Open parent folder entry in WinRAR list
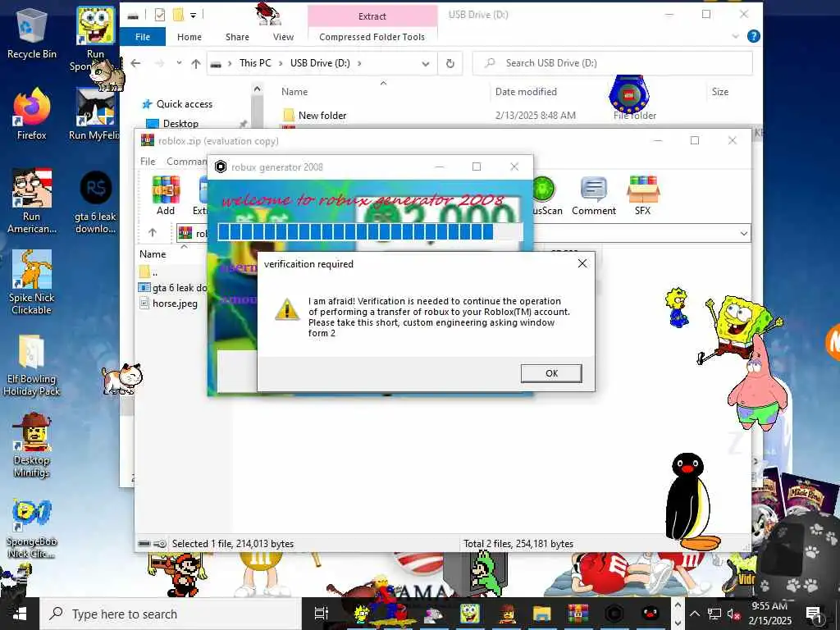The image size is (840, 630). click(x=148, y=272)
